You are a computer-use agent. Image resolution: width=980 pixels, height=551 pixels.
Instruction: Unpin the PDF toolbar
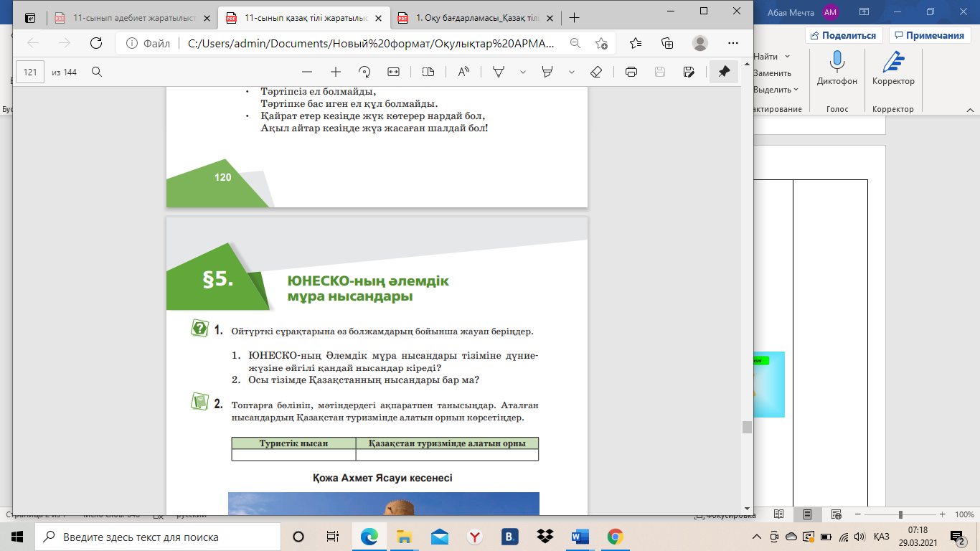[724, 72]
